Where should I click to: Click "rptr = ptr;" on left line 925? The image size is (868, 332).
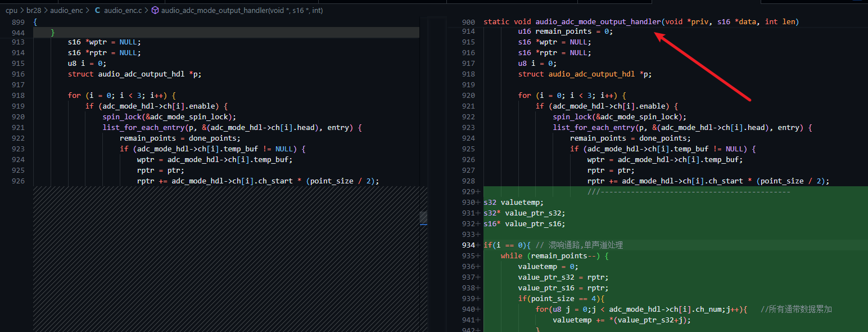(x=161, y=171)
